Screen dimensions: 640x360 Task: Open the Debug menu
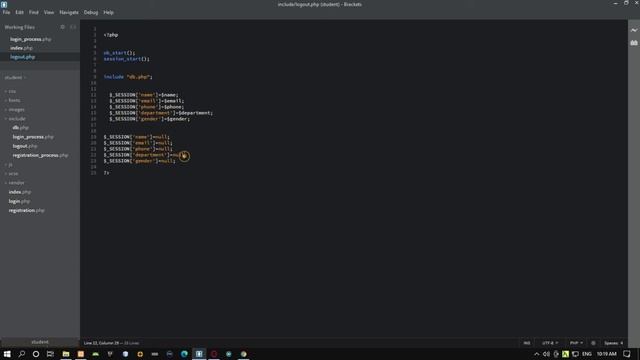tap(91, 12)
